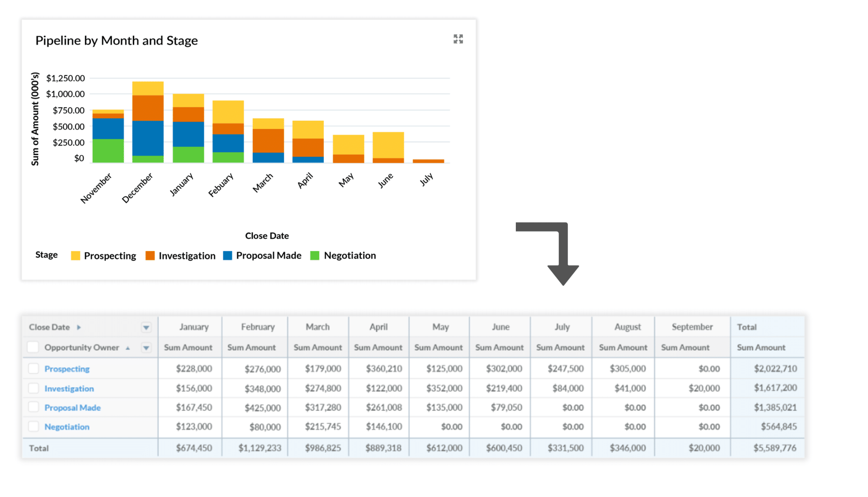Click the September Sum Amount header
Screen dimensions: 868x497
(685, 348)
